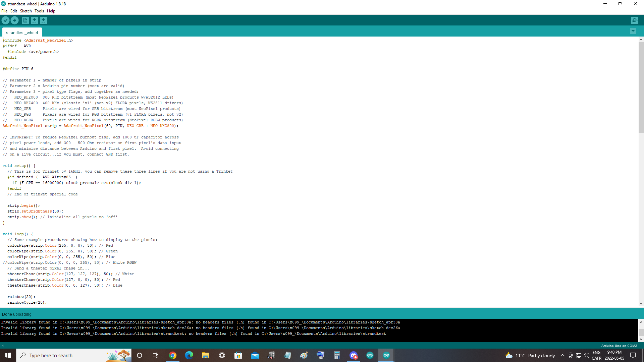The height and width of the screenshot is (362, 644).
Task: Open the Calculator taskbar icon
Action: [337, 355]
